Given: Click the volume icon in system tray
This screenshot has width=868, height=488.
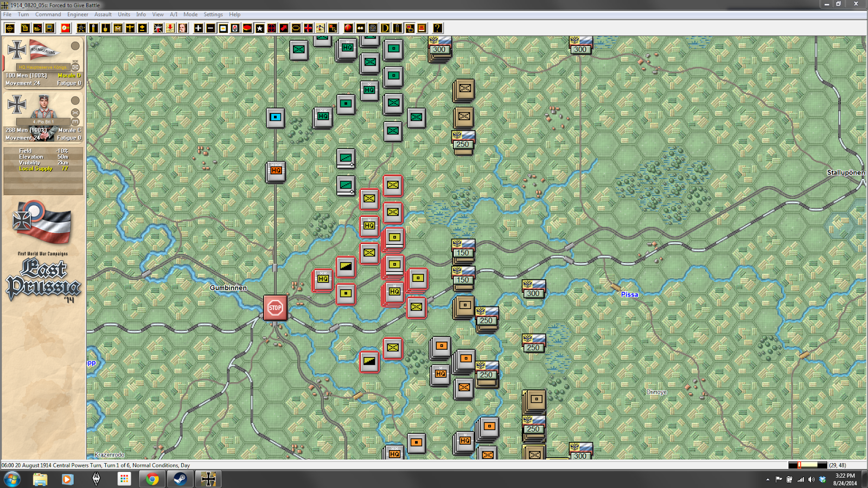Looking at the screenshot, I should click(x=811, y=479).
